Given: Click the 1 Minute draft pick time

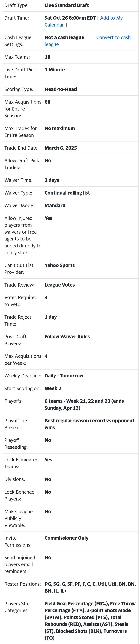Looking at the screenshot, I should tap(55, 70).
